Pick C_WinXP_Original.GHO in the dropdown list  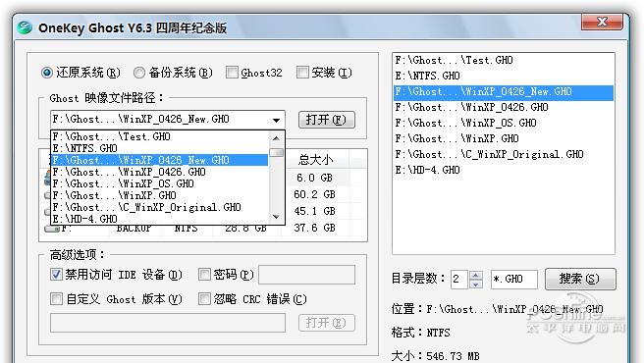click(x=160, y=207)
